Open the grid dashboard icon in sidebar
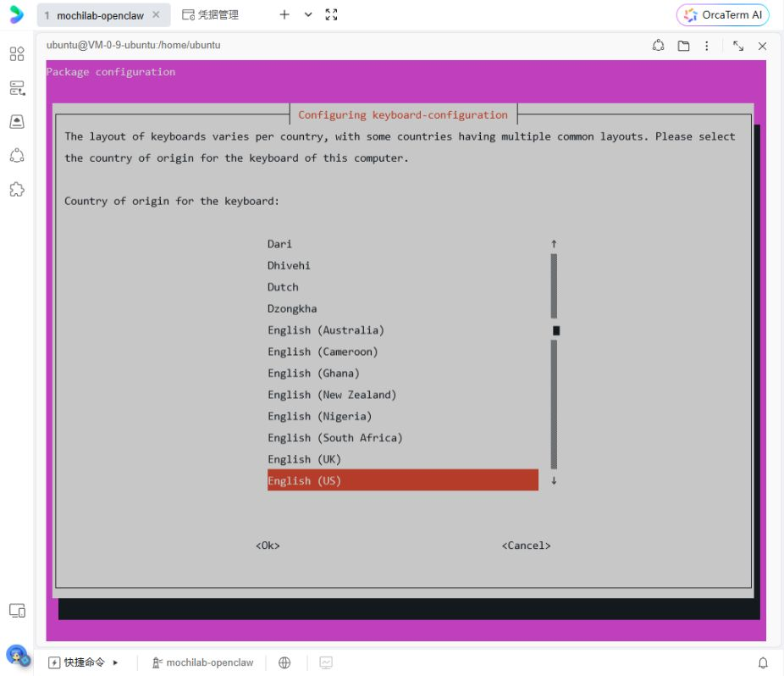This screenshot has width=784, height=676. pos(17,53)
